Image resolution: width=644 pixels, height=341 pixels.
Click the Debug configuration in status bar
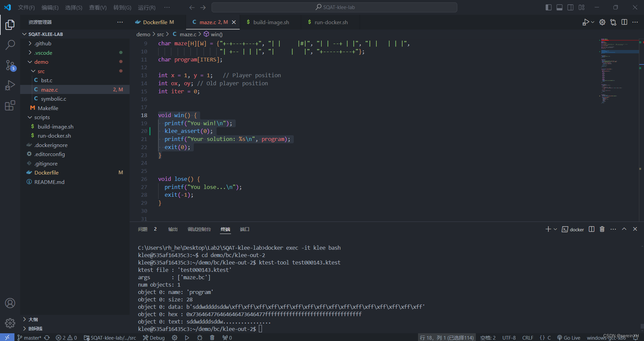pos(154,338)
